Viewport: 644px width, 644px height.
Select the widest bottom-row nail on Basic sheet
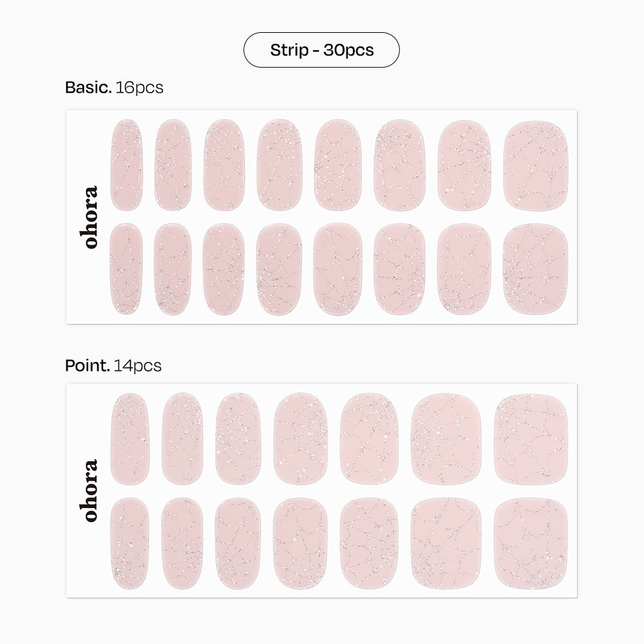(535, 269)
